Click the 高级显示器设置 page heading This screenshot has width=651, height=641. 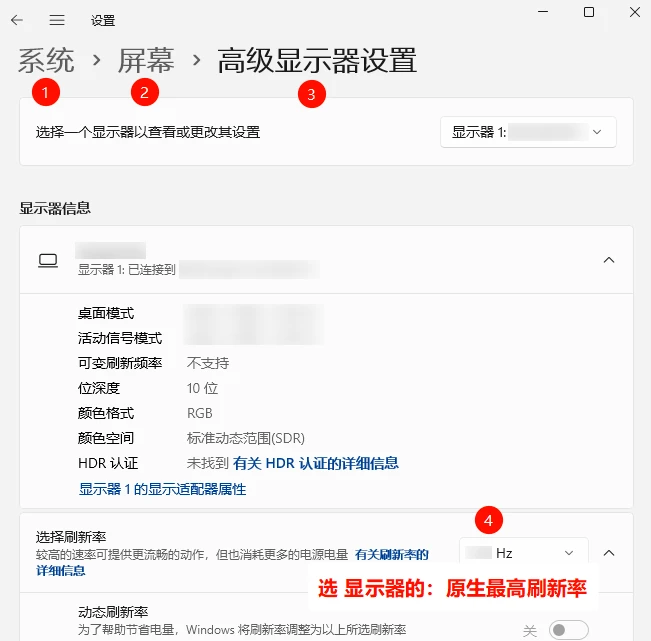317,61
